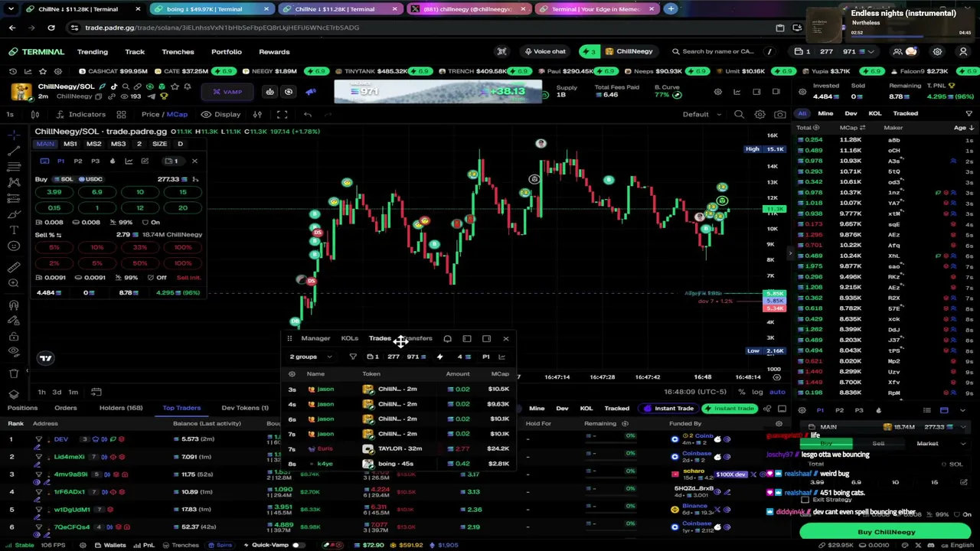The image size is (980, 551).
Task: Go back in the browser
Action: (x=12, y=28)
